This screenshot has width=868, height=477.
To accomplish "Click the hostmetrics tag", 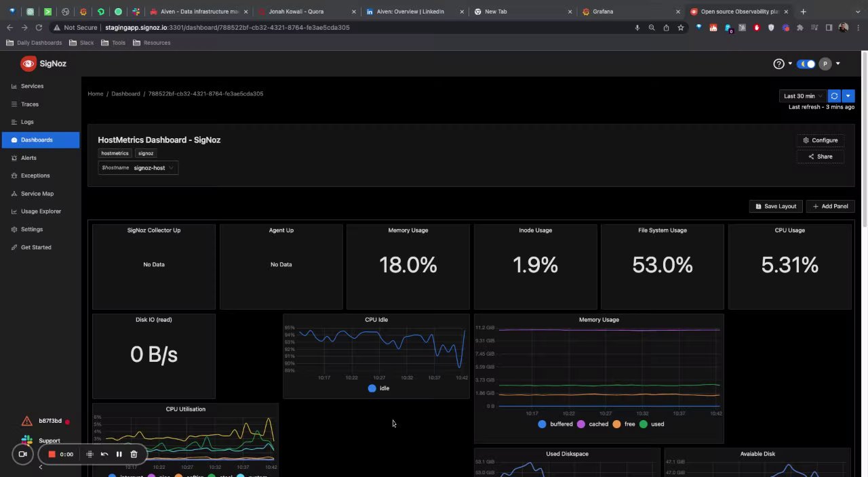I will [115, 153].
